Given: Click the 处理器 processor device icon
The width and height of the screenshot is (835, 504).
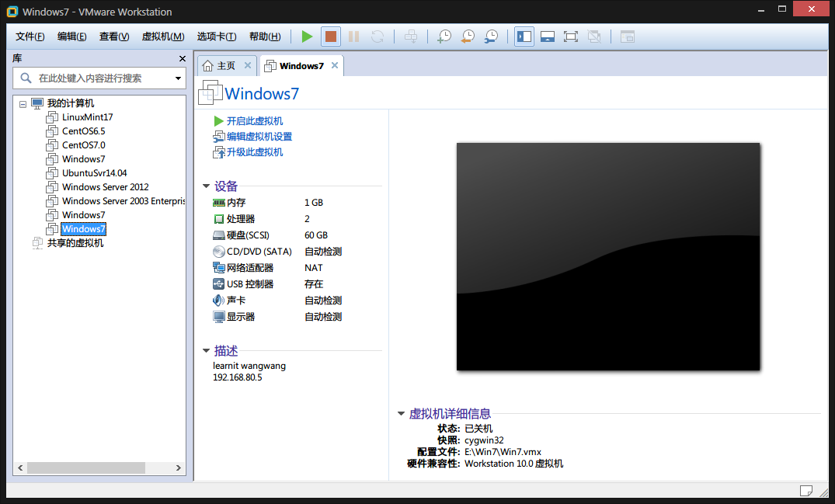Looking at the screenshot, I should pyautogui.click(x=219, y=219).
